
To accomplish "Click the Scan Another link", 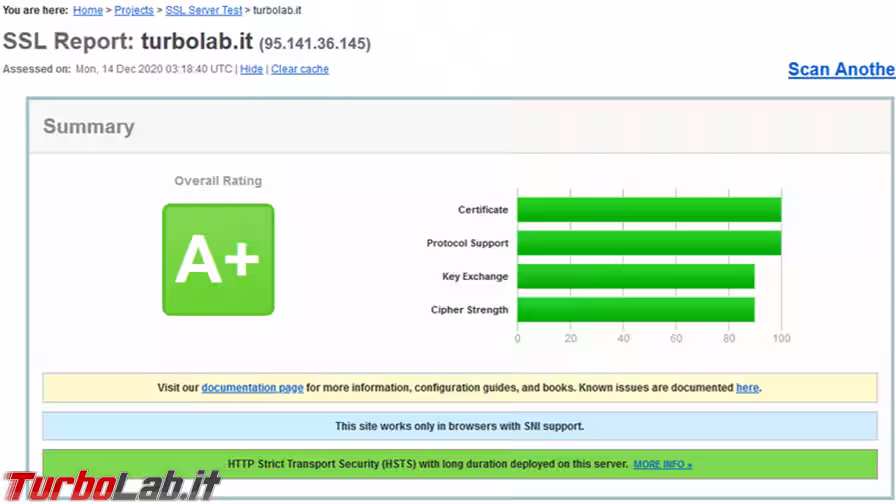I will 841,69.
